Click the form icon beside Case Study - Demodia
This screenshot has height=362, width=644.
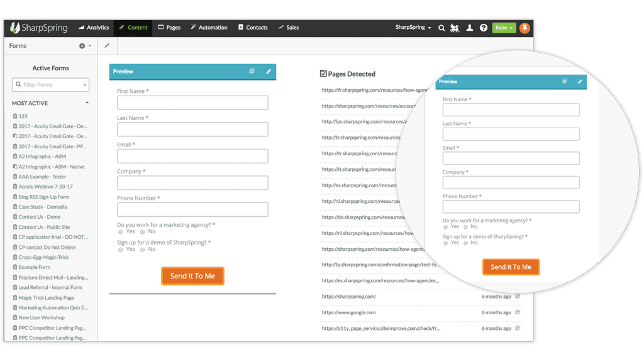(x=15, y=206)
